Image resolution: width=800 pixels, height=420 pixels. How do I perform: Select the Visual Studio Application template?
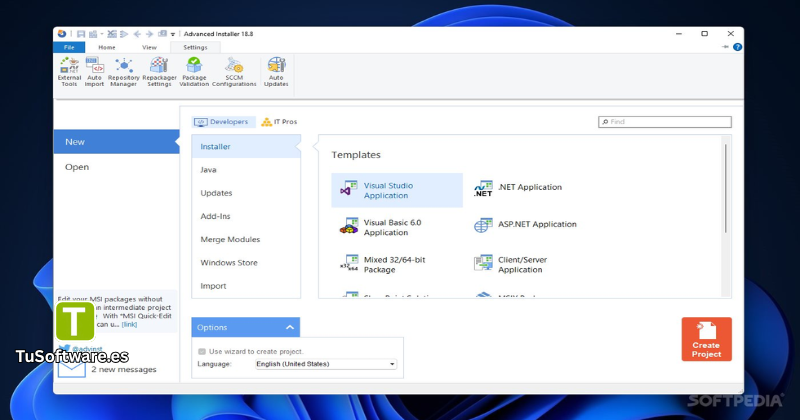(x=397, y=190)
